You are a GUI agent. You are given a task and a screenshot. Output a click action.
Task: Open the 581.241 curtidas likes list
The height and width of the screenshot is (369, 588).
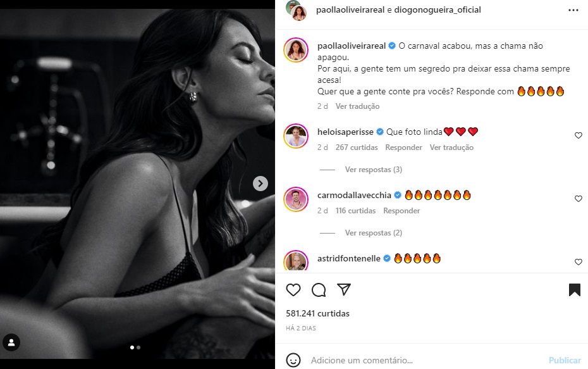326,313
